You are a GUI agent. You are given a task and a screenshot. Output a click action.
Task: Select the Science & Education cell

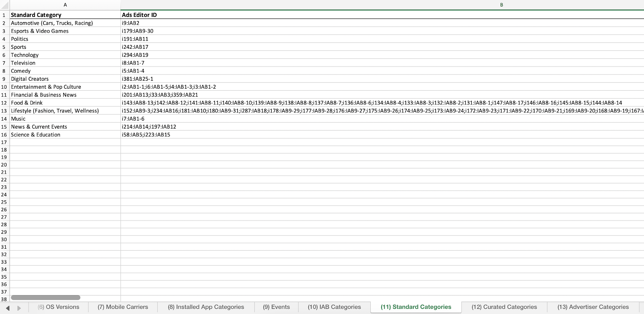coord(65,135)
